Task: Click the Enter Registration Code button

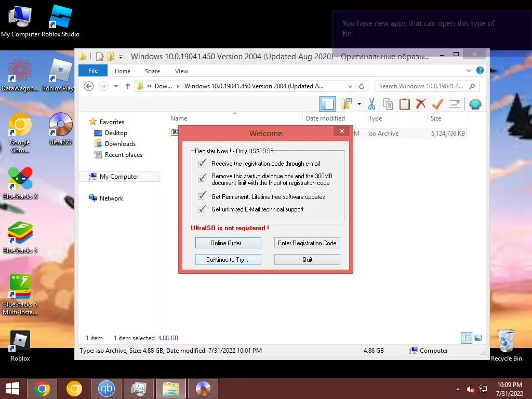Action: coord(307,243)
